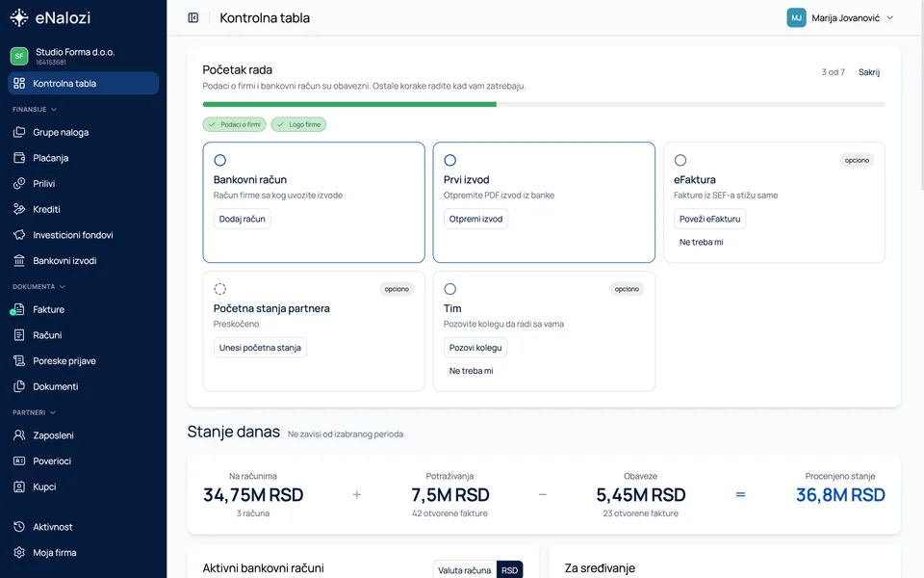
Task: Click the Poreske prijave scroll icon
Action: 19,360
